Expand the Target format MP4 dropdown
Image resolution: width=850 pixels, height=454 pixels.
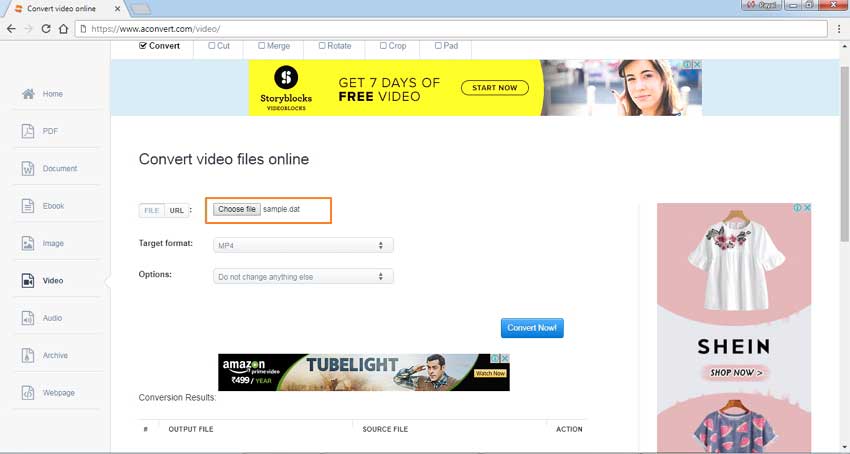(303, 245)
